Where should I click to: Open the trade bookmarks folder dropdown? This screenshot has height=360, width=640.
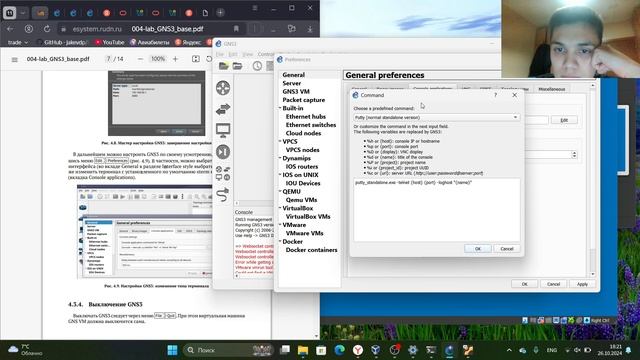coord(18,42)
